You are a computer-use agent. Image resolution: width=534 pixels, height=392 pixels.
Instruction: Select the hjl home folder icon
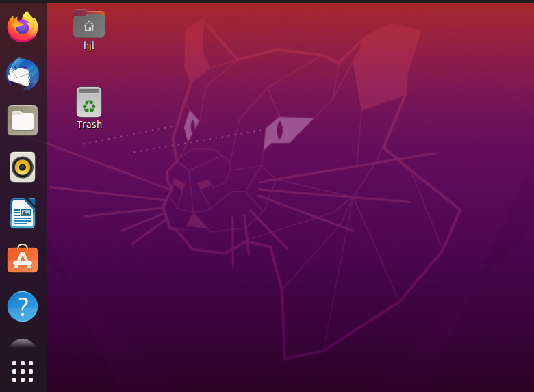click(89, 23)
